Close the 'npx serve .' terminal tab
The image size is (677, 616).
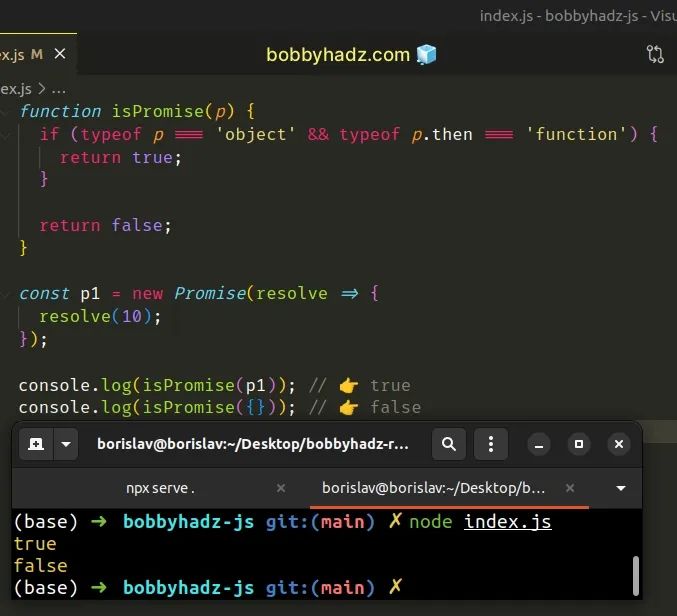[281, 488]
